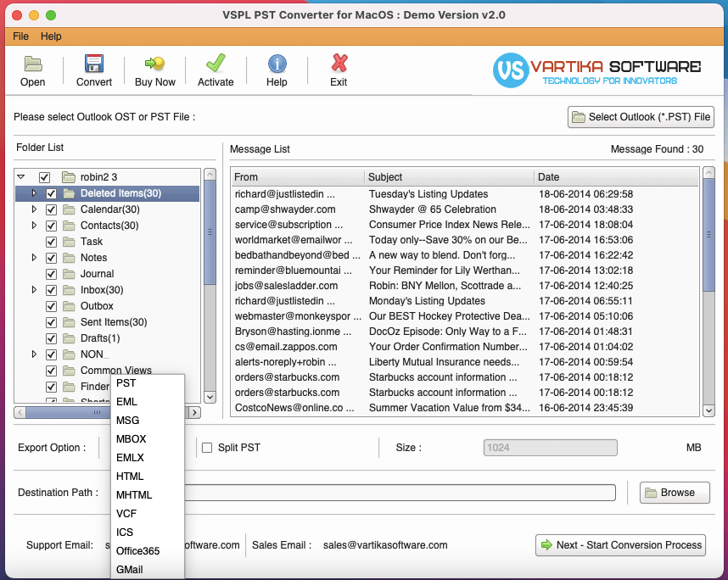Image resolution: width=728 pixels, height=580 pixels.
Task: Open message Shwayder @ 65 Celebration
Action: pyautogui.click(x=465, y=209)
